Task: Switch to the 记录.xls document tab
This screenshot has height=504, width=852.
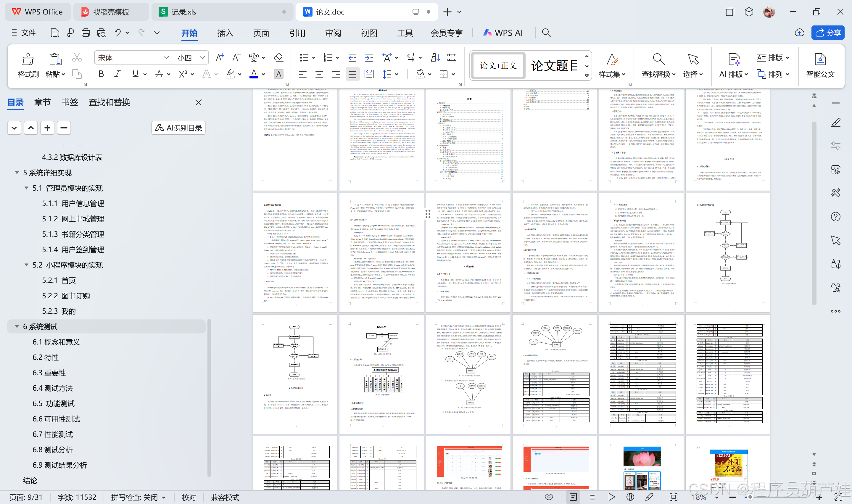Action: 223,12
